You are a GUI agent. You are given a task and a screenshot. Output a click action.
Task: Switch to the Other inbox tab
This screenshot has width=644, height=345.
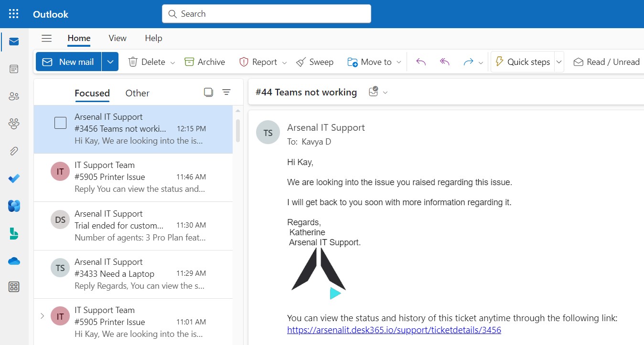click(137, 93)
